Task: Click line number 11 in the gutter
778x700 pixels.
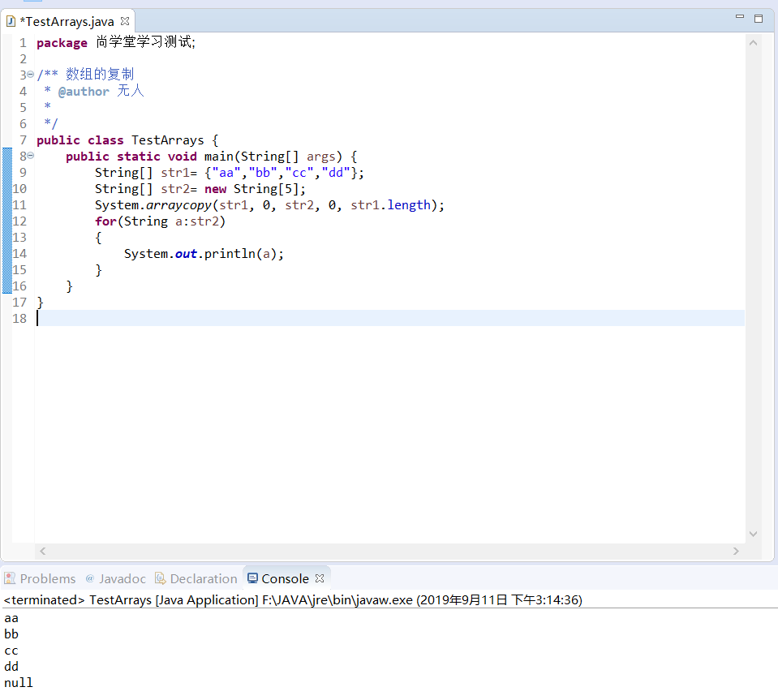Action: (19, 205)
